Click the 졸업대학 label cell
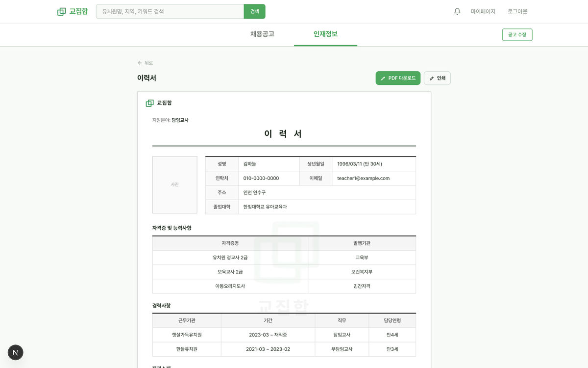This screenshot has width=588, height=368. [222, 207]
